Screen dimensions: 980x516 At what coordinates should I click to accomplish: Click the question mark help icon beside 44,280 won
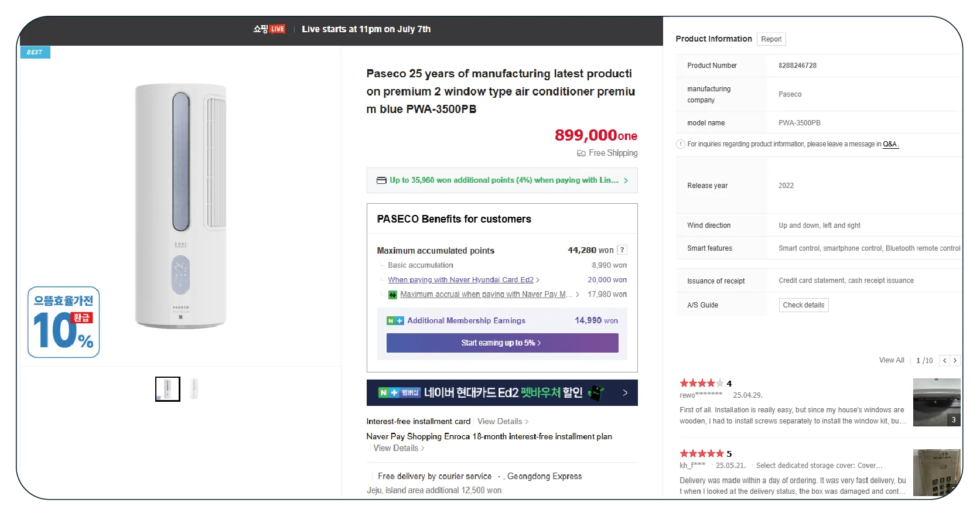pos(622,250)
